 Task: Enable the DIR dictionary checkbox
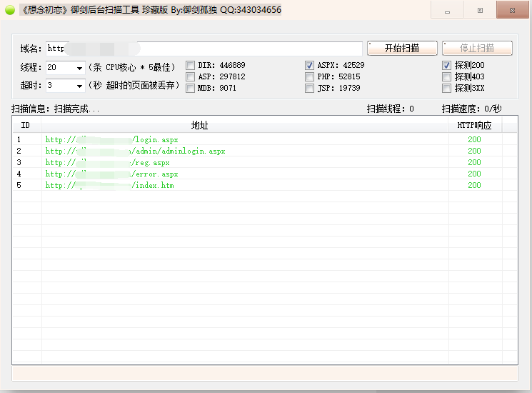[x=191, y=65]
